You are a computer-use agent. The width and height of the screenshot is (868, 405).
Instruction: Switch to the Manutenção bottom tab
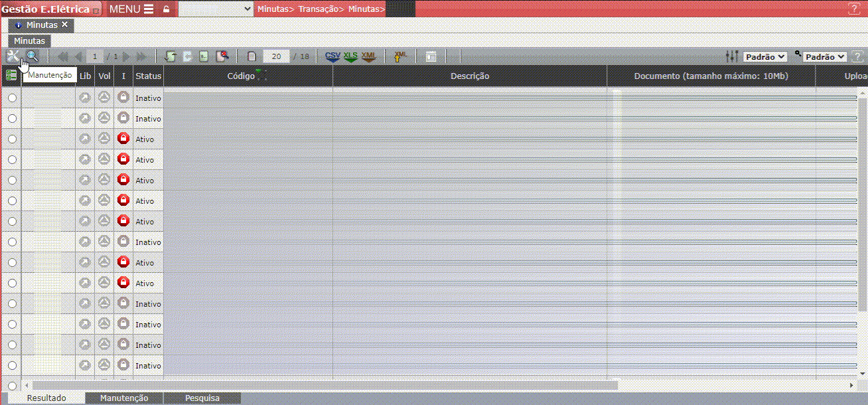124,398
